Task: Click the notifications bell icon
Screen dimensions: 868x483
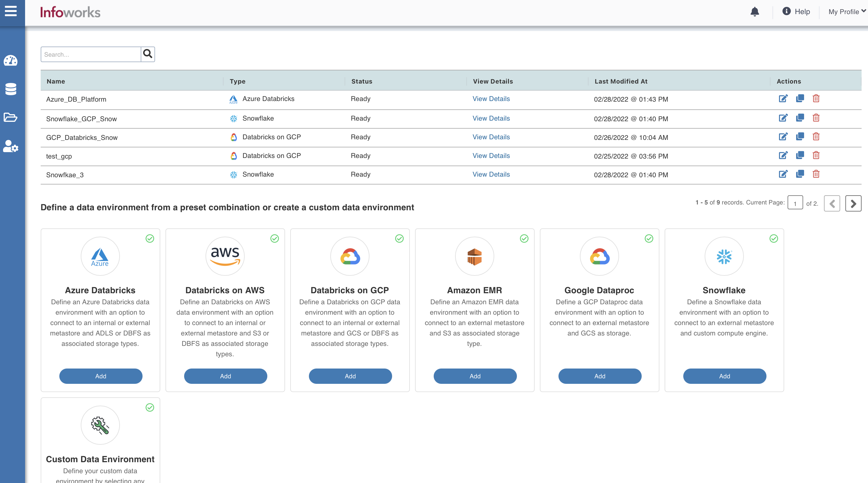Action: (x=755, y=12)
